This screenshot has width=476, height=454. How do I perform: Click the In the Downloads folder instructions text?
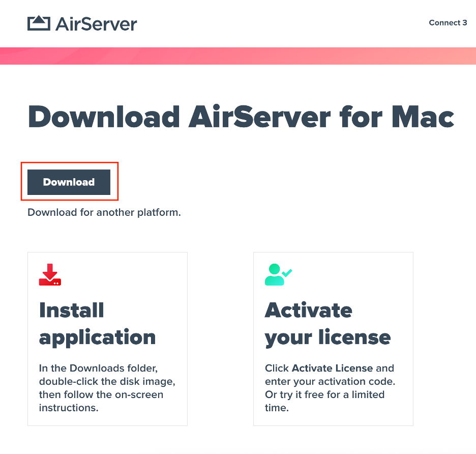107,388
